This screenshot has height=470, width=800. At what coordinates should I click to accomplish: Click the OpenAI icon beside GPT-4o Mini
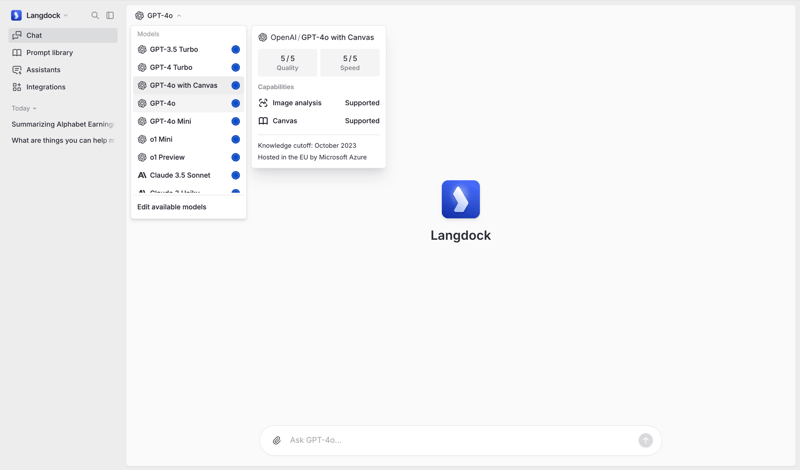click(x=142, y=121)
